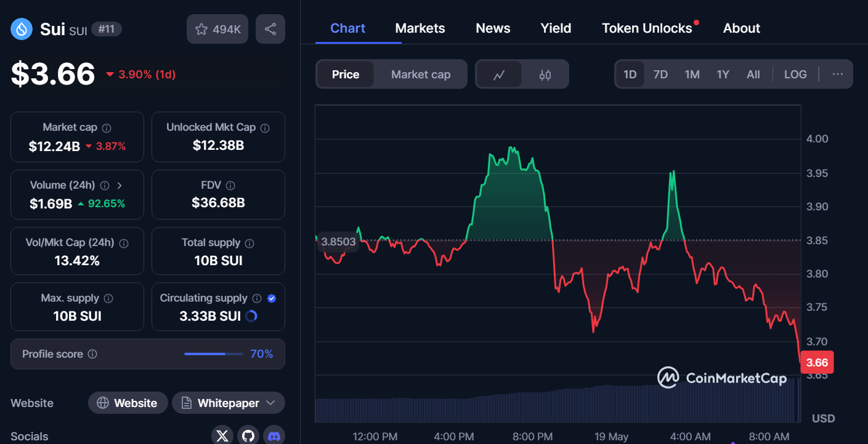Viewport: 868px width, 444px height.
Task: Select the Market cap chart toggle
Action: [421, 75]
